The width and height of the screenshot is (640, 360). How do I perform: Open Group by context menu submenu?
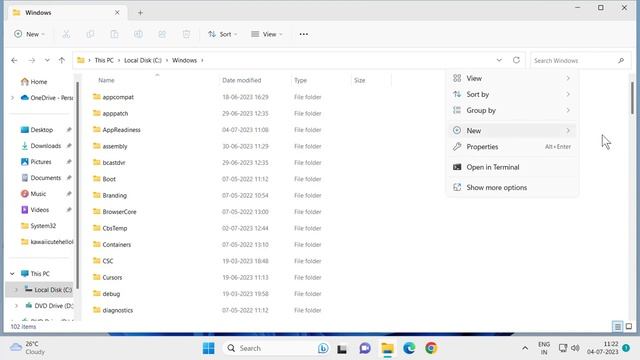click(512, 111)
